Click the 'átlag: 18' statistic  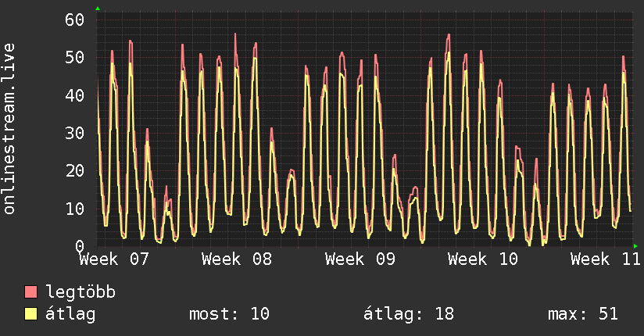click(x=409, y=314)
